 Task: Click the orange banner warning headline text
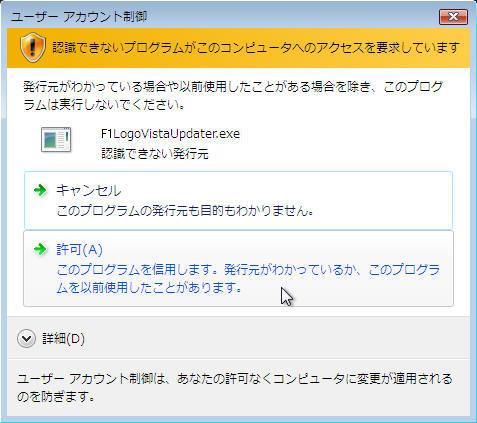point(256,48)
